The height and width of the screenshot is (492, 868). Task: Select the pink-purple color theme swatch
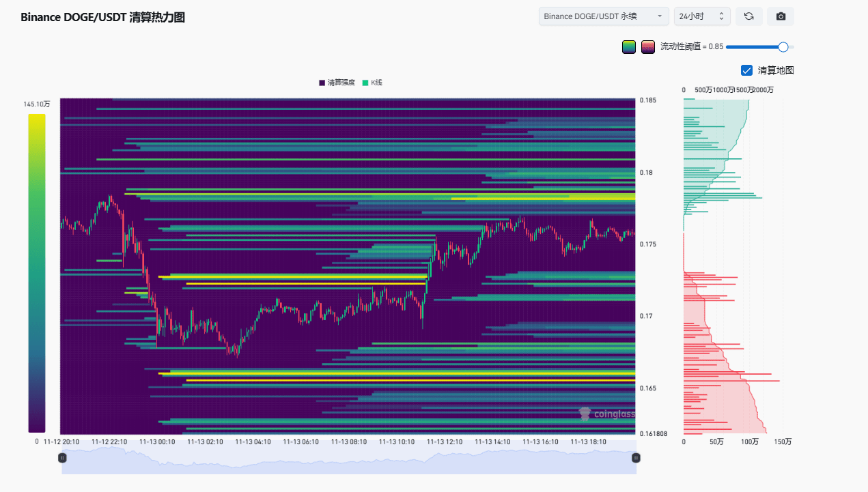point(648,47)
